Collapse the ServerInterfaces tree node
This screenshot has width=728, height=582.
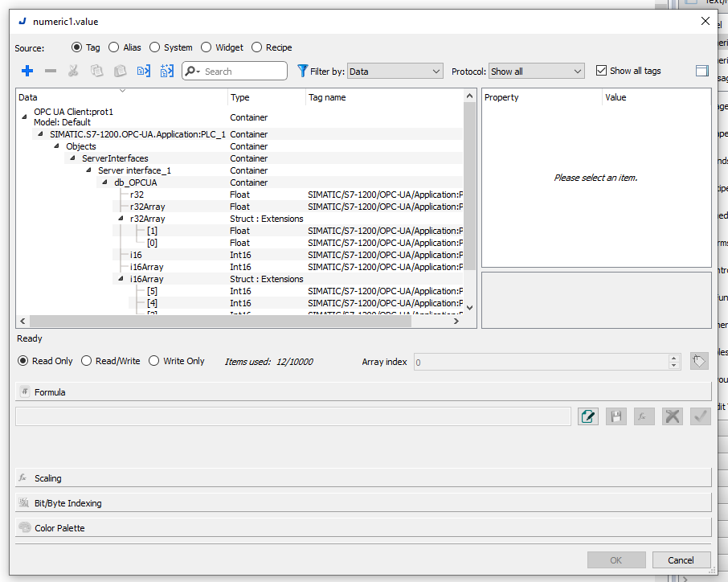tap(72, 158)
